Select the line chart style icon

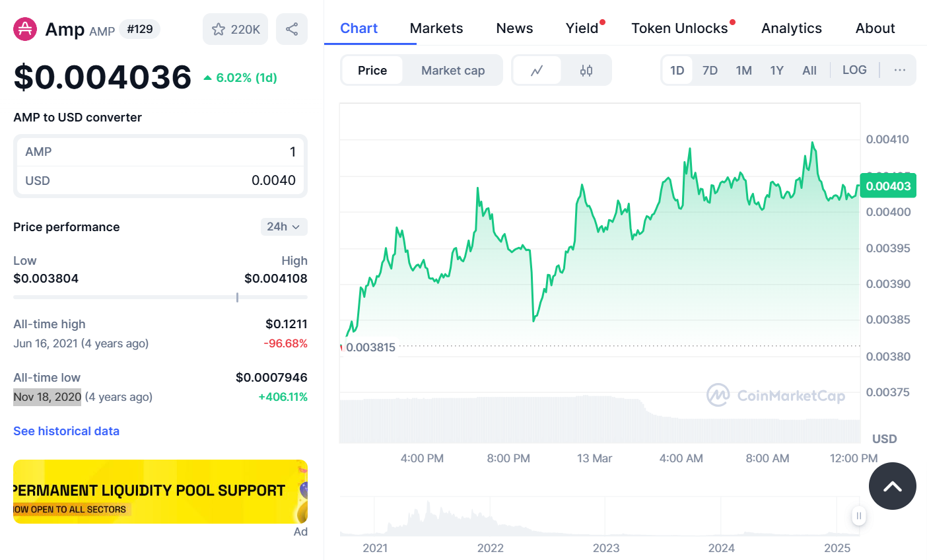537,69
